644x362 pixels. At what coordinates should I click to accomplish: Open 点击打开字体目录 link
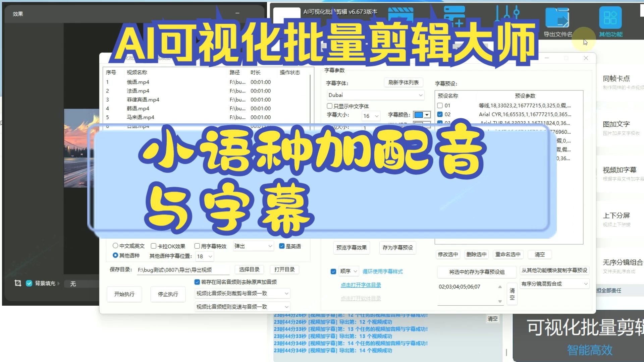pyautogui.click(x=361, y=285)
